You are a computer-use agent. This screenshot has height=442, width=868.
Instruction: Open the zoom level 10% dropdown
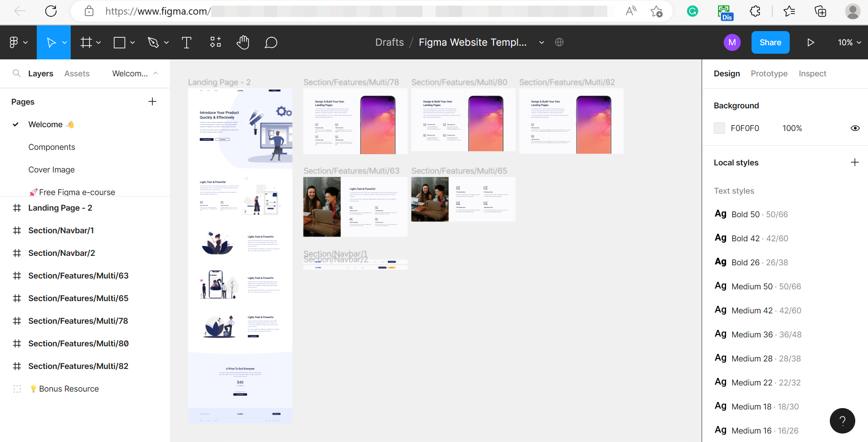pos(849,42)
